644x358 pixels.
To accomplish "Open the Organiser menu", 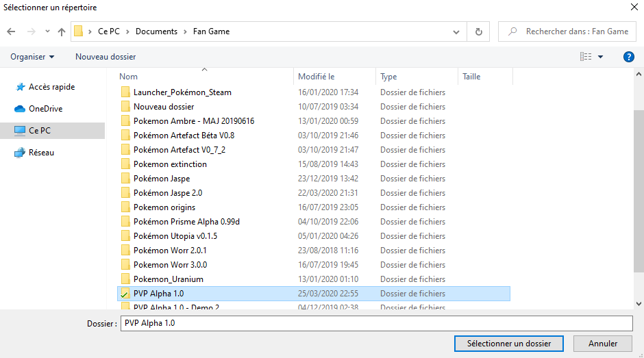I will coord(32,57).
